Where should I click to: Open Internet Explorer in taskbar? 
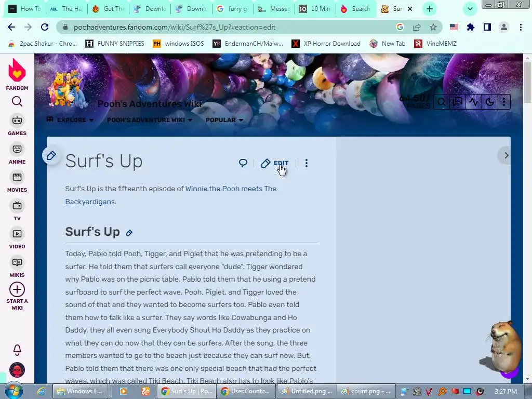[x=42, y=391]
